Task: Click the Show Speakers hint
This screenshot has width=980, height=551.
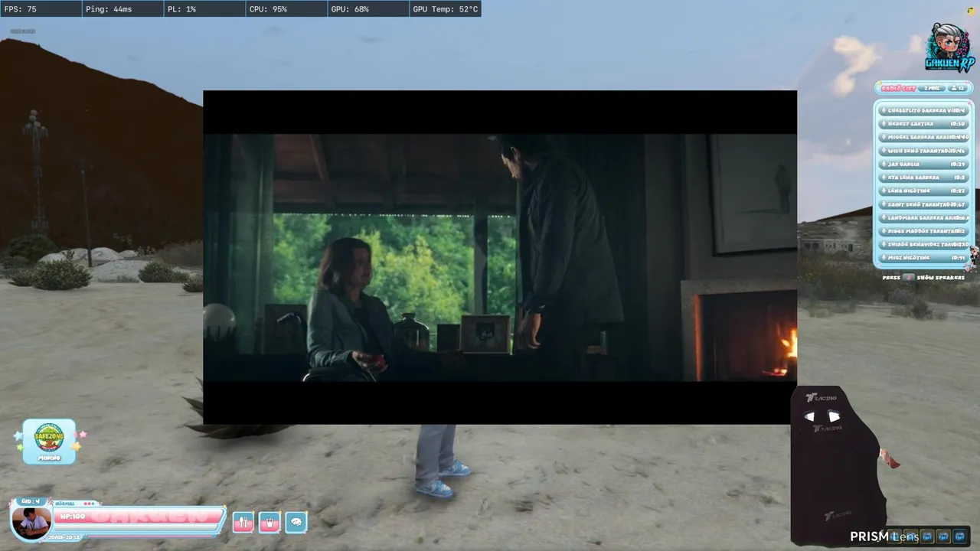Action: (x=923, y=277)
